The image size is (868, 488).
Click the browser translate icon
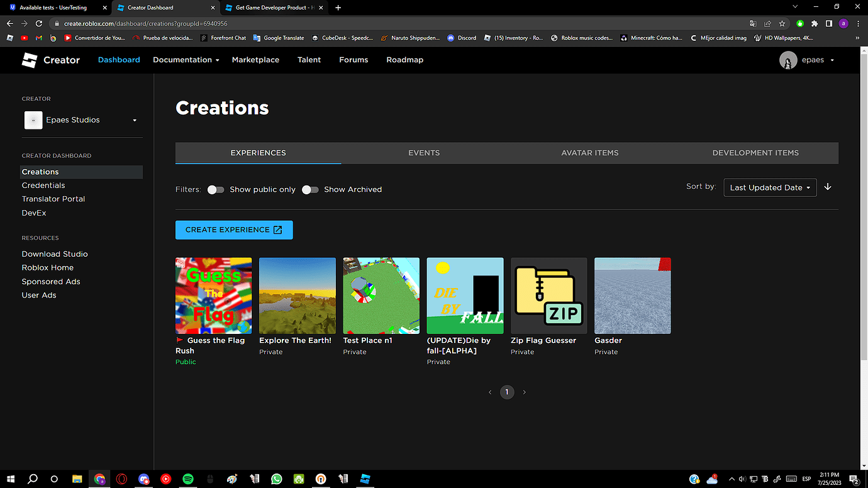click(754, 23)
